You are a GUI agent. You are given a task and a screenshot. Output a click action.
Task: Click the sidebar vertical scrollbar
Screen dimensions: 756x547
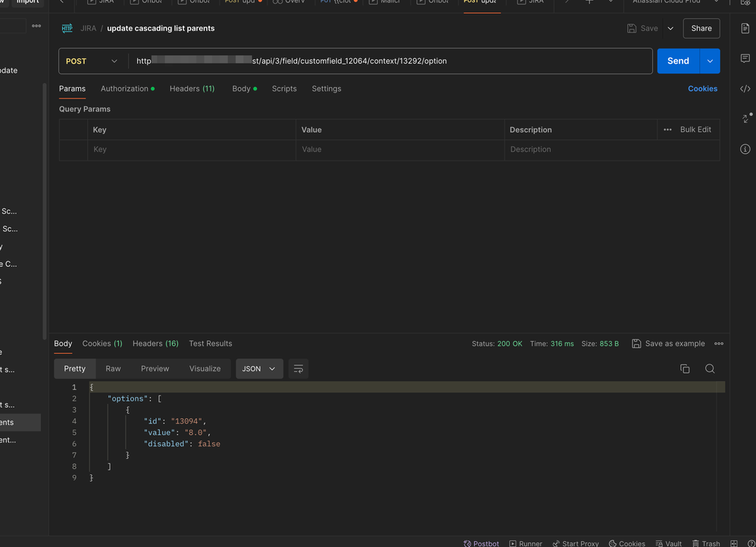[45, 211]
